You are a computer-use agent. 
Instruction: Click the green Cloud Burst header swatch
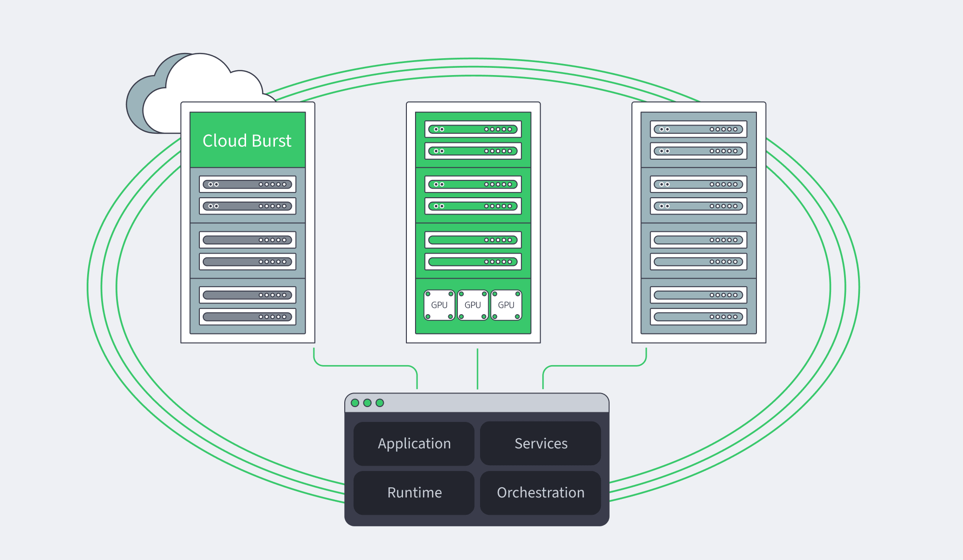(247, 140)
